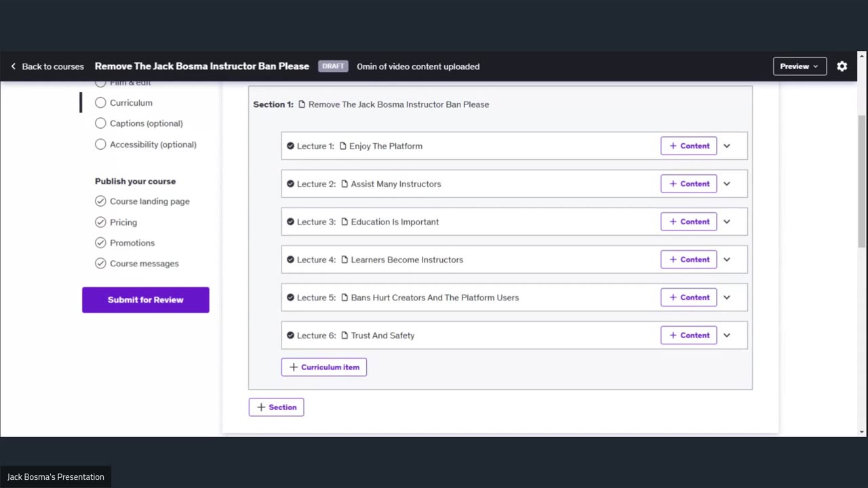Add content to Lecture 3

tap(689, 222)
